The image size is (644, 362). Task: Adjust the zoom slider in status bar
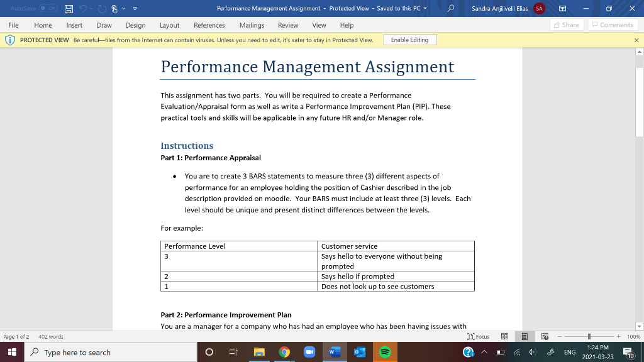[589, 336]
